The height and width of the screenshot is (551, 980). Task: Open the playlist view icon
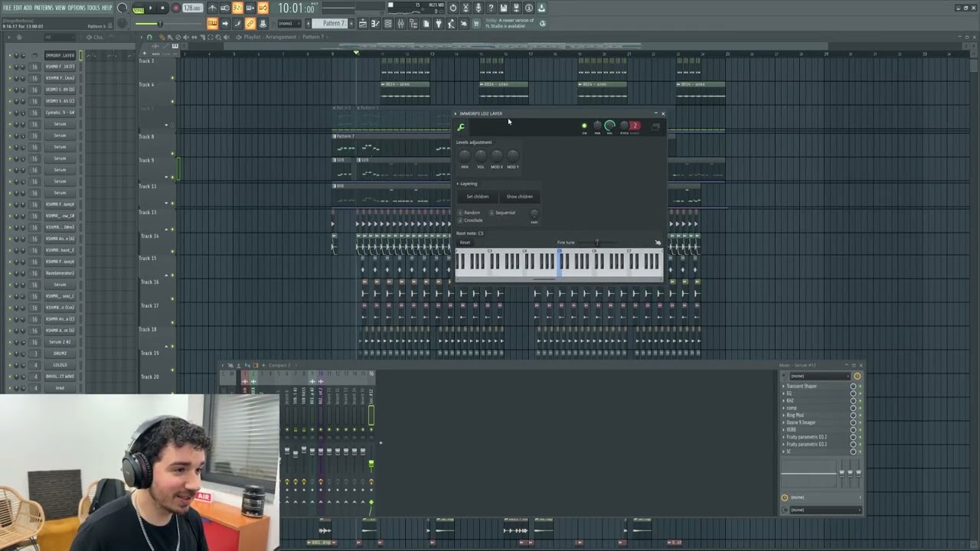363,24
